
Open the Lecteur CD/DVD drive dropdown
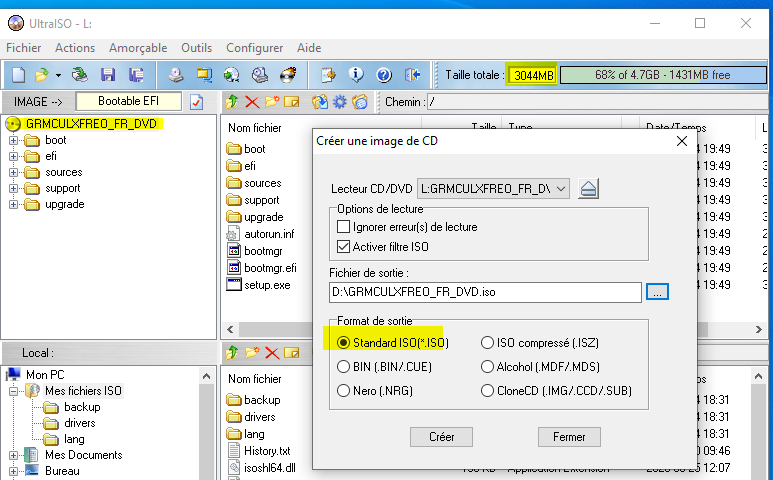coord(493,189)
